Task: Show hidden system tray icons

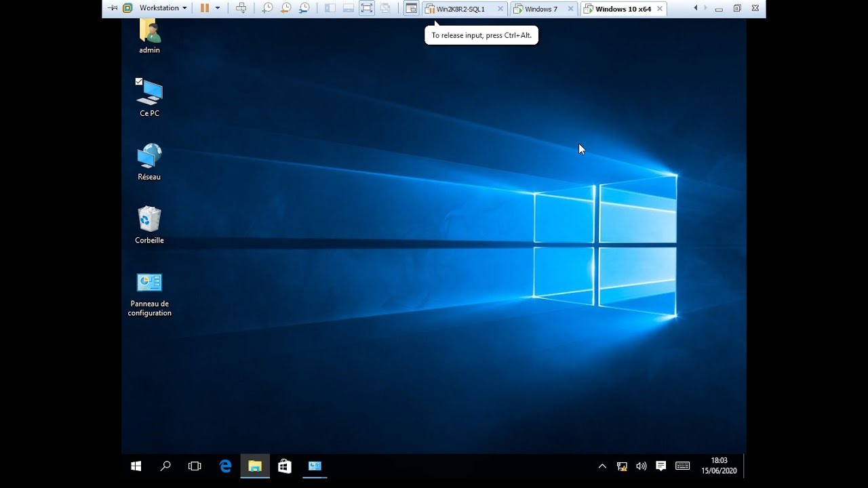Action: tap(602, 466)
